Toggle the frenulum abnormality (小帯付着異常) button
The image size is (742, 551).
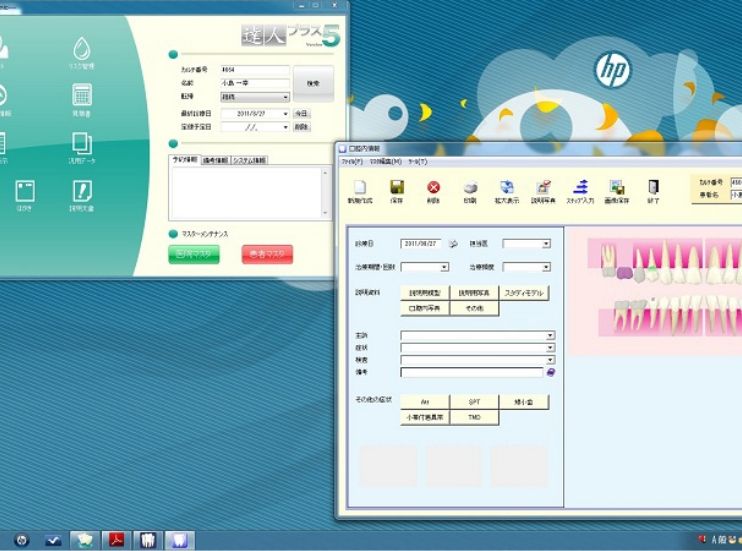pos(425,417)
